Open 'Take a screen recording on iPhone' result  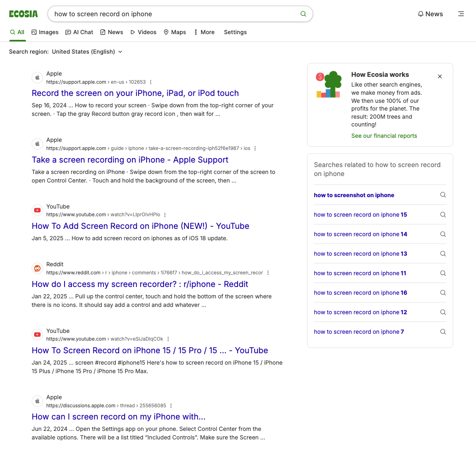pos(130,160)
